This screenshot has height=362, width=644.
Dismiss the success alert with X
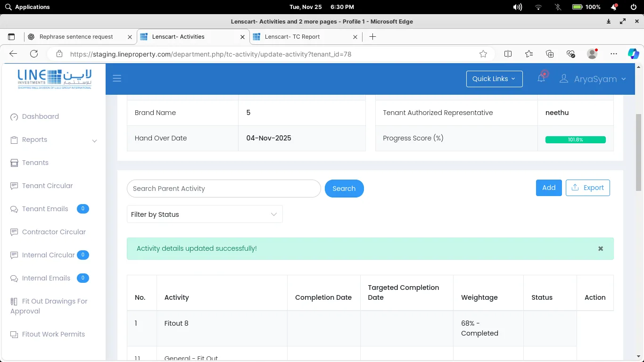point(601,248)
